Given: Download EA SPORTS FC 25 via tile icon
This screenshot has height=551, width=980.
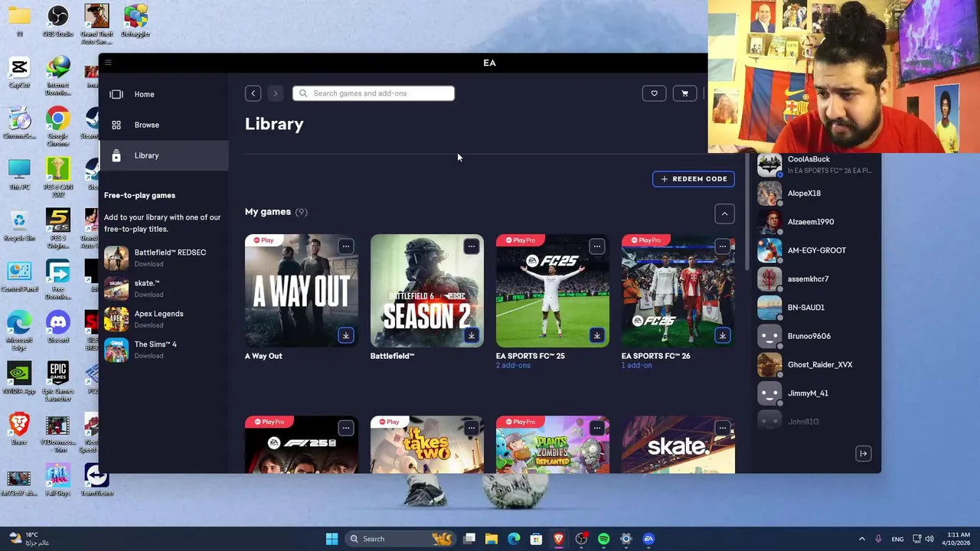Looking at the screenshot, I should (x=597, y=335).
